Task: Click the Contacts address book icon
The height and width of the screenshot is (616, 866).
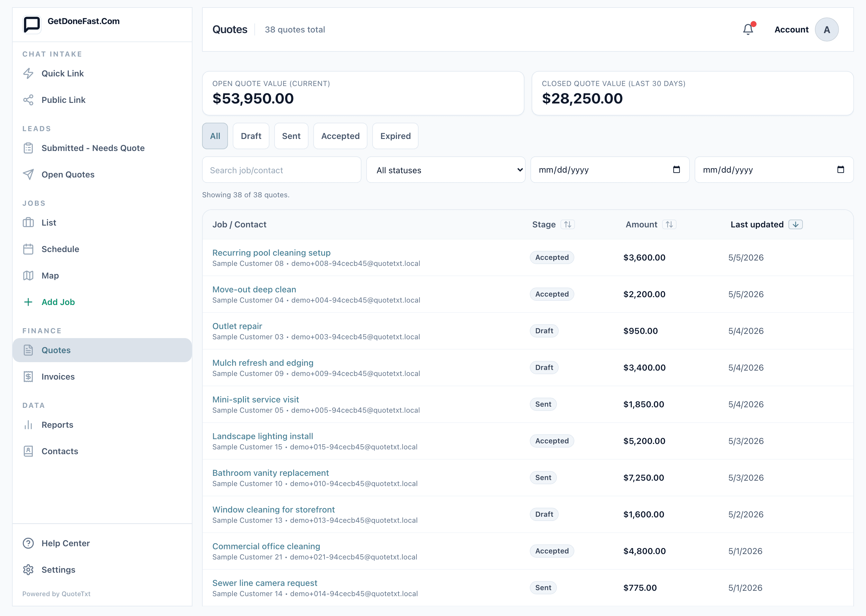Action: coord(29,451)
